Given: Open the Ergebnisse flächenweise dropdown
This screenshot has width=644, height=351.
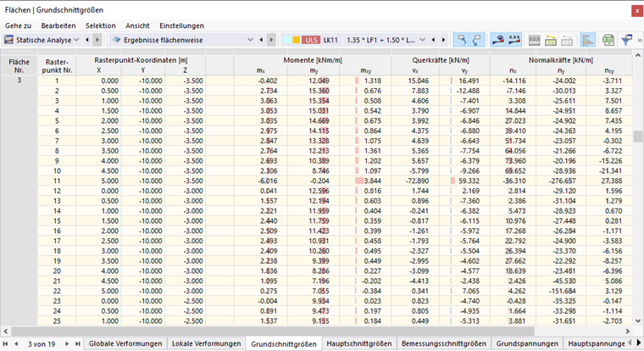Looking at the screenshot, I should (250, 40).
